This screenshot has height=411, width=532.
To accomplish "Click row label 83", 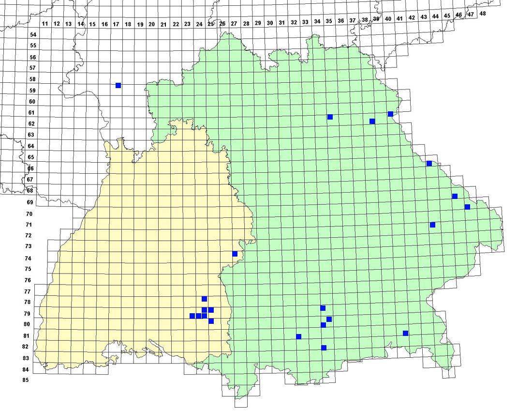I will (x=26, y=358).
